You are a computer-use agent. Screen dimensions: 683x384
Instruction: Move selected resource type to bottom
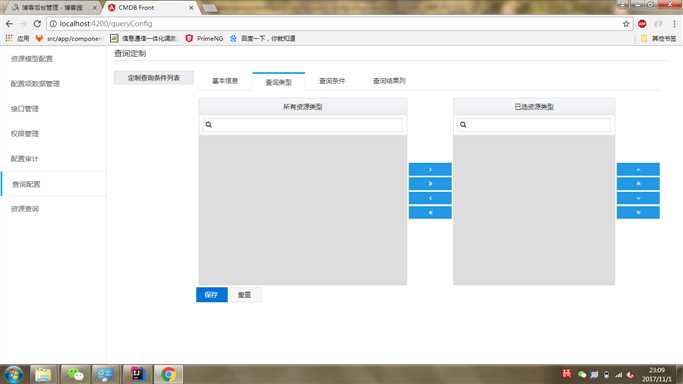tap(638, 212)
